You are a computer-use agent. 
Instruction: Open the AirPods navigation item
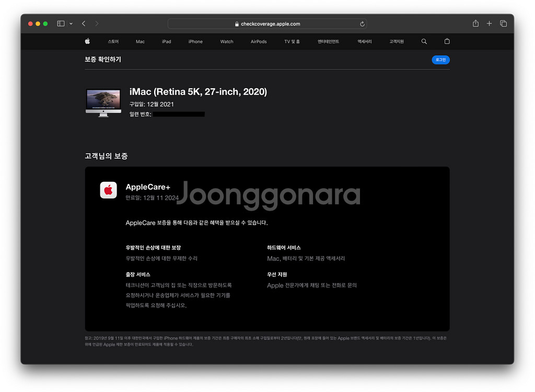coord(259,42)
